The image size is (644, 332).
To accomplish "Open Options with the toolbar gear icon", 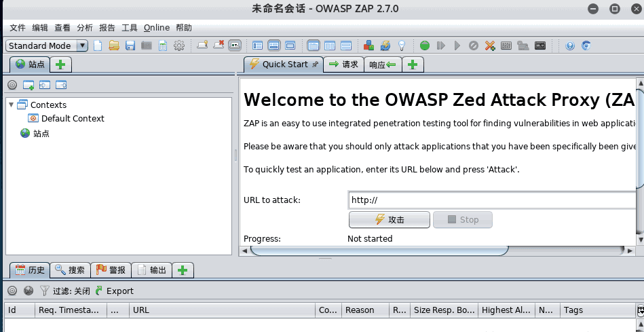I will (179, 45).
